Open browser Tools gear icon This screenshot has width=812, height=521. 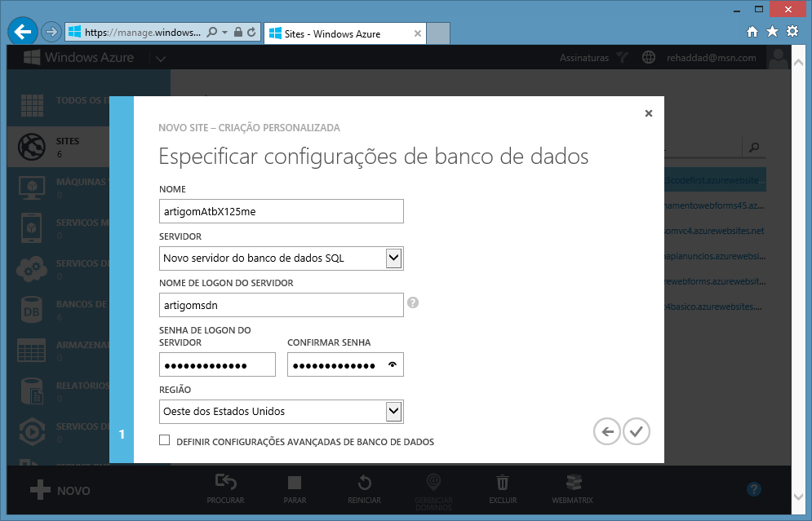click(x=792, y=32)
